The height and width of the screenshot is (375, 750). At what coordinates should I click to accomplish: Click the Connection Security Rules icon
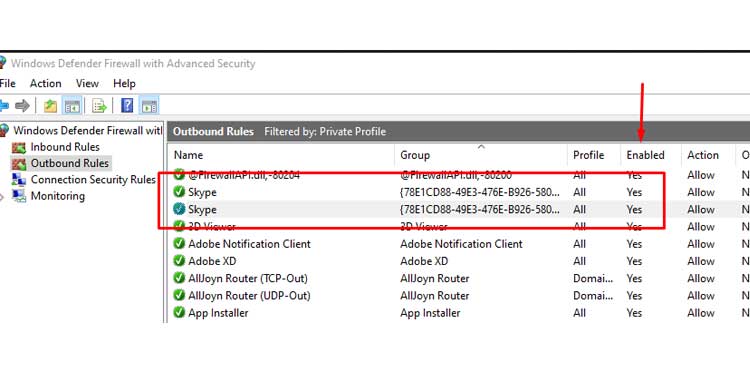19,180
